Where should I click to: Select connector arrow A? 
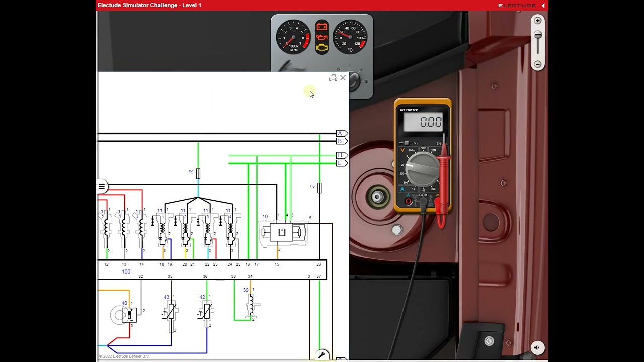tap(342, 133)
